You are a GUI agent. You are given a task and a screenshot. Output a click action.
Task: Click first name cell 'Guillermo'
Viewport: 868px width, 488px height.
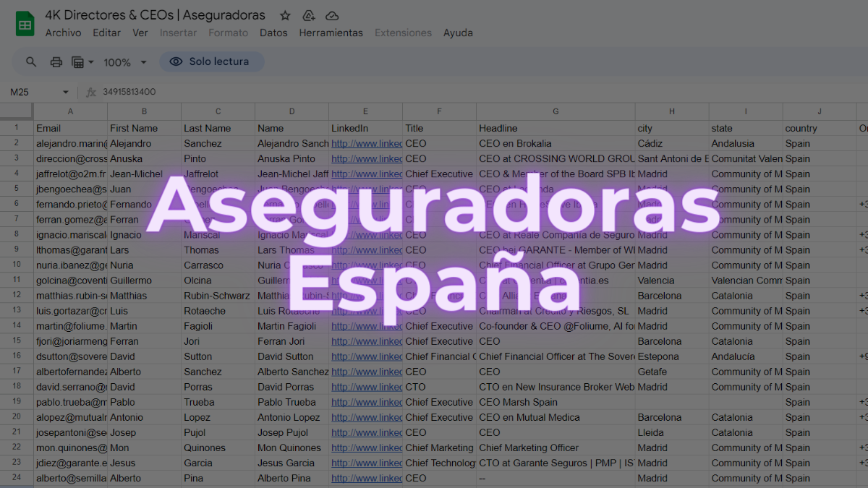144,281
